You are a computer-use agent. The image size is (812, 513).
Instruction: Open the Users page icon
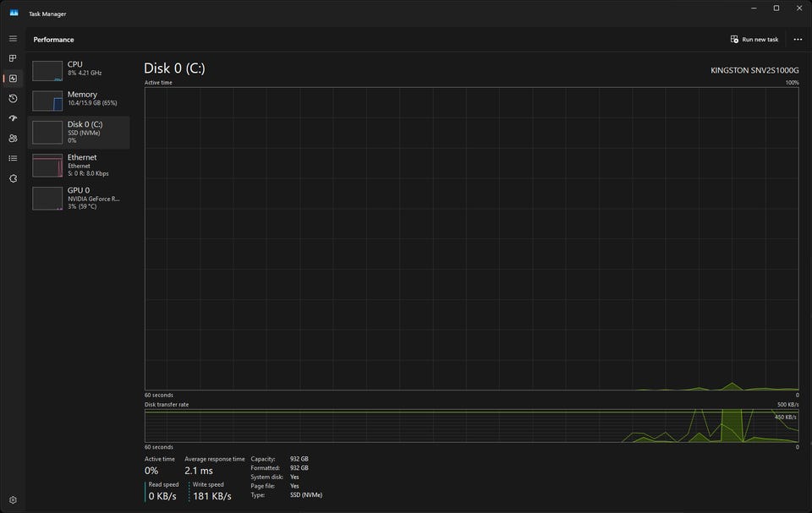(x=13, y=139)
